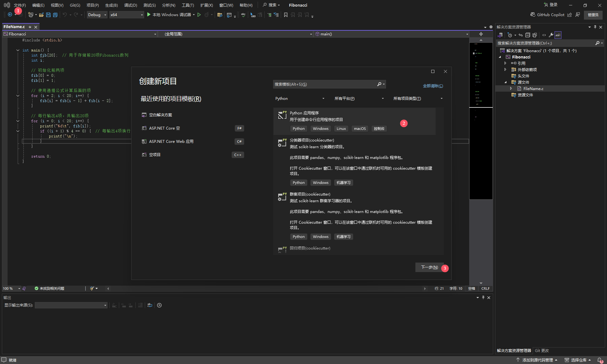Screen dimensions: 607x364
Task: Click the save file icon
Action: click(48, 15)
